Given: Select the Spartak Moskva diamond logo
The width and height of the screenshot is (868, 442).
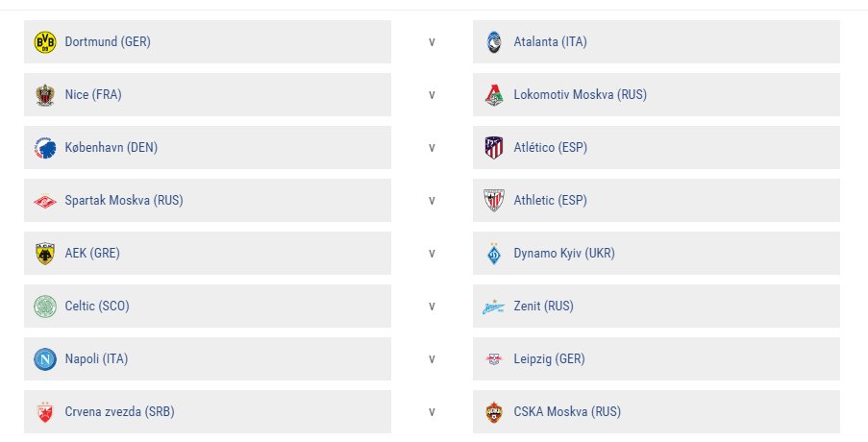Looking at the screenshot, I should click(x=45, y=201).
